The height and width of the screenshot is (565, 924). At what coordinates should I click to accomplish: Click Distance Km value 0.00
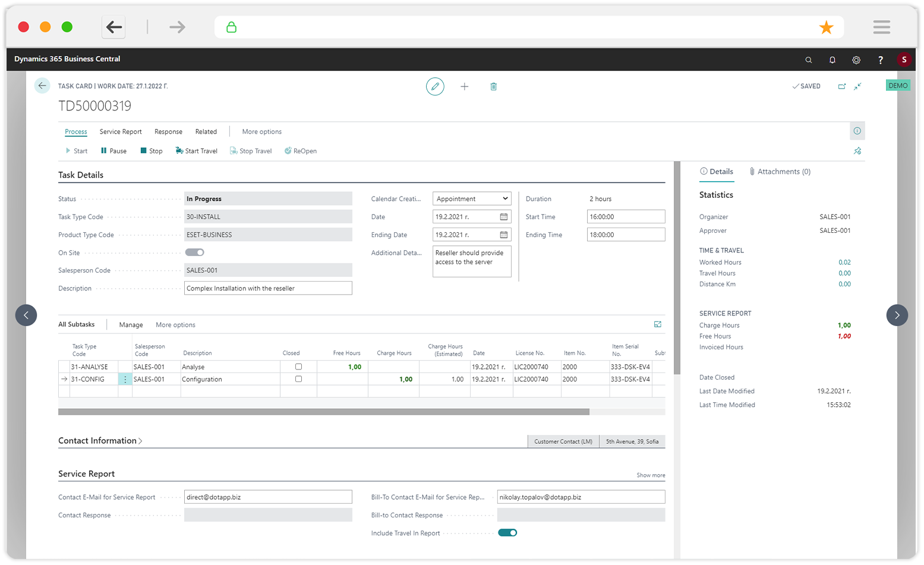click(844, 284)
